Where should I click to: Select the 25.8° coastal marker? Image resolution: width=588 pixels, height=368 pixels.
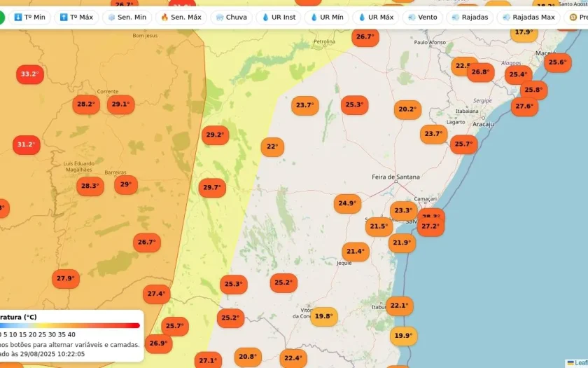point(534,90)
